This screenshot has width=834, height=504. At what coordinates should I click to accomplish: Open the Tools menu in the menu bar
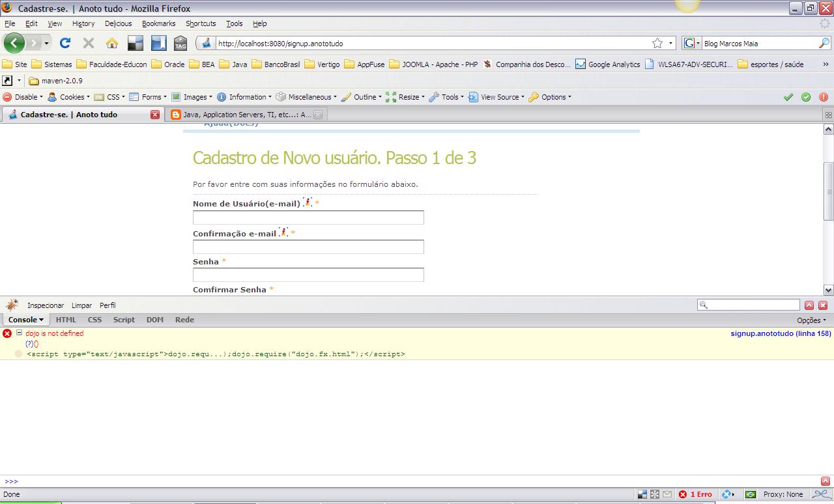[234, 23]
